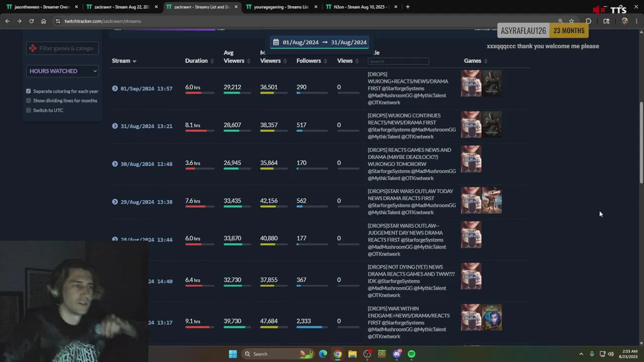
Task: Sort table by Views column
Action: pos(348,61)
